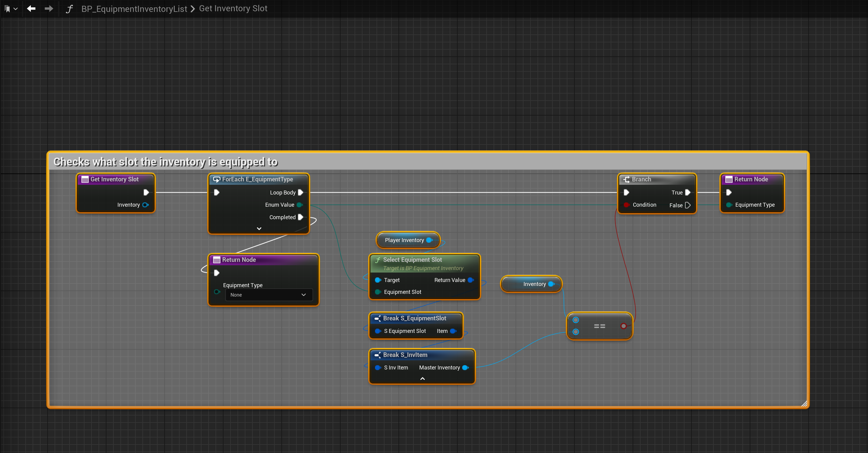Click the Break S_InvItem struct icon
This screenshot has width=868, height=453.
tap(377, 355)
